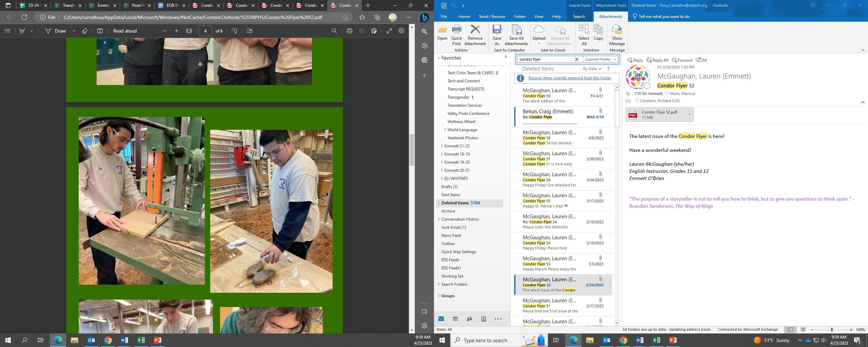
Task: Click Open in the Outlook Attachments ribbon
Action: click(x=442, y=34)
